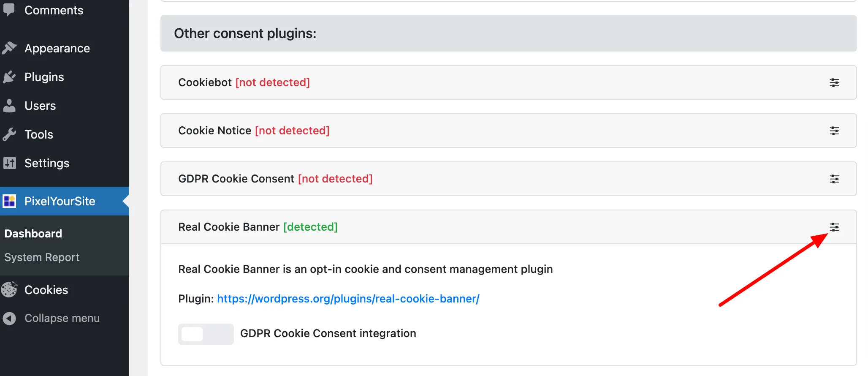The image size is (868, 376).
Task: Click the Users person icon
Action: click(x=9, y=106)
